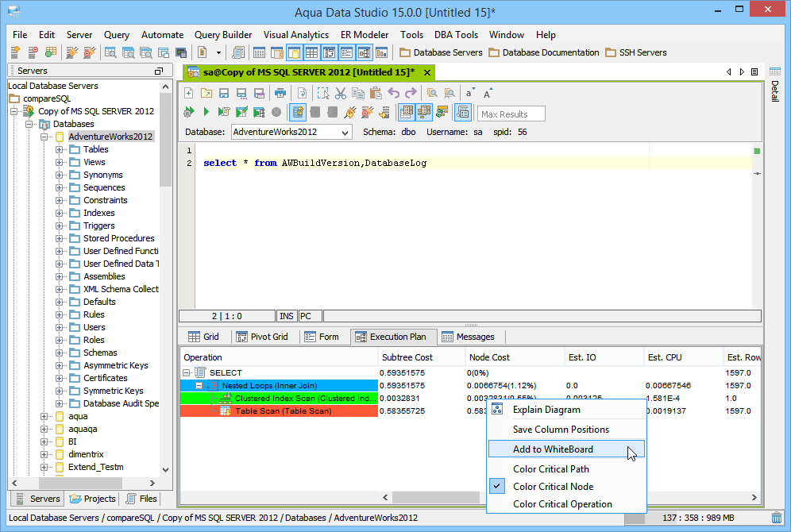Click the New script icon in editor toolbar
Screen dimensions: 791x532
189,93
